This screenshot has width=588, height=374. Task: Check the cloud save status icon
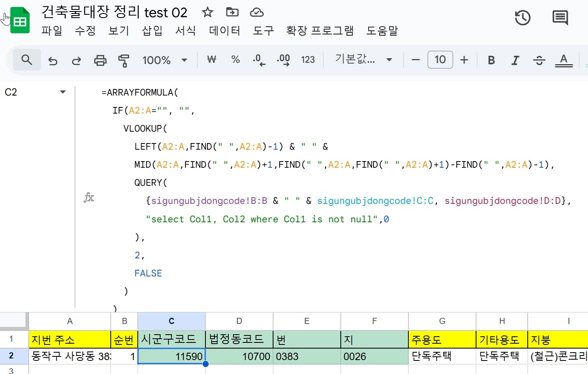tap(257, 12)
